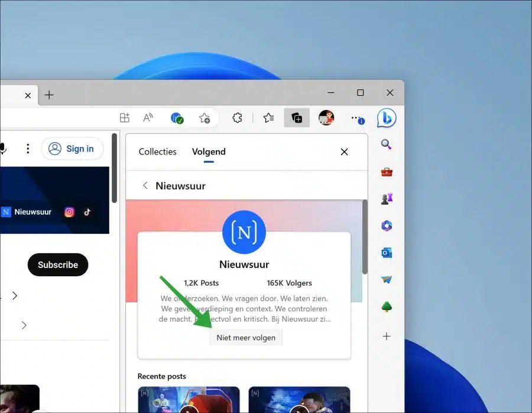Open the Extensions puzzle icon
This screenshot has height=413, width=532.
[x=237, y=118]
